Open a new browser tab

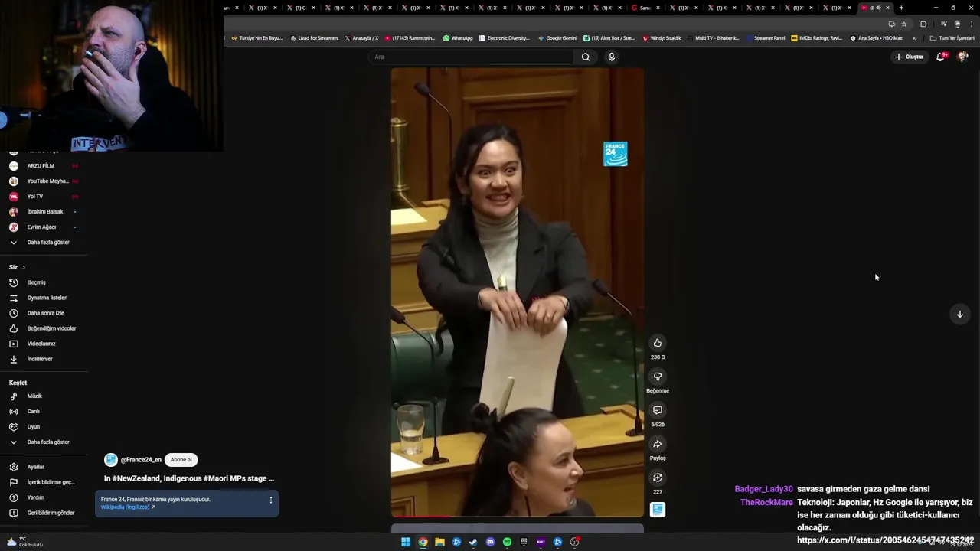coord(901,8)
